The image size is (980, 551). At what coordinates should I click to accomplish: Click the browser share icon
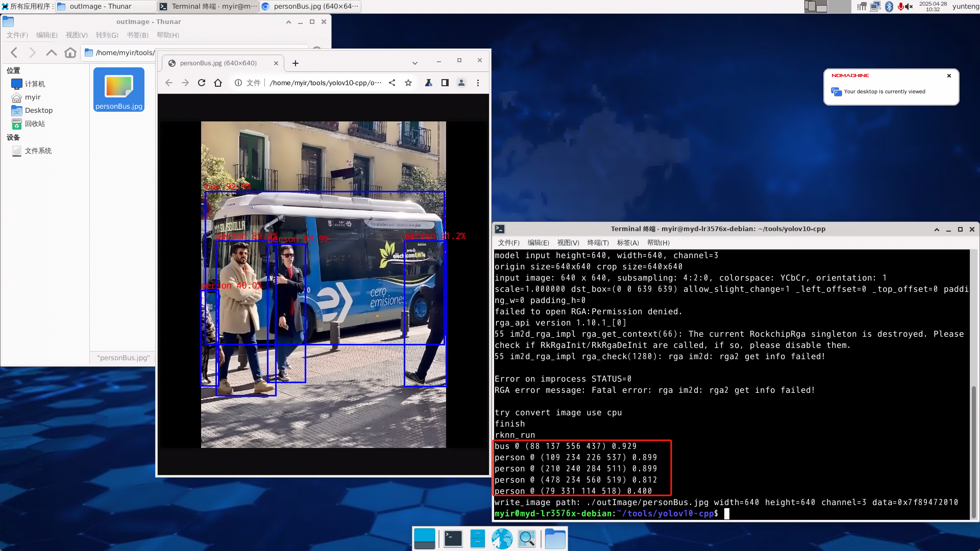click(392, 83)
